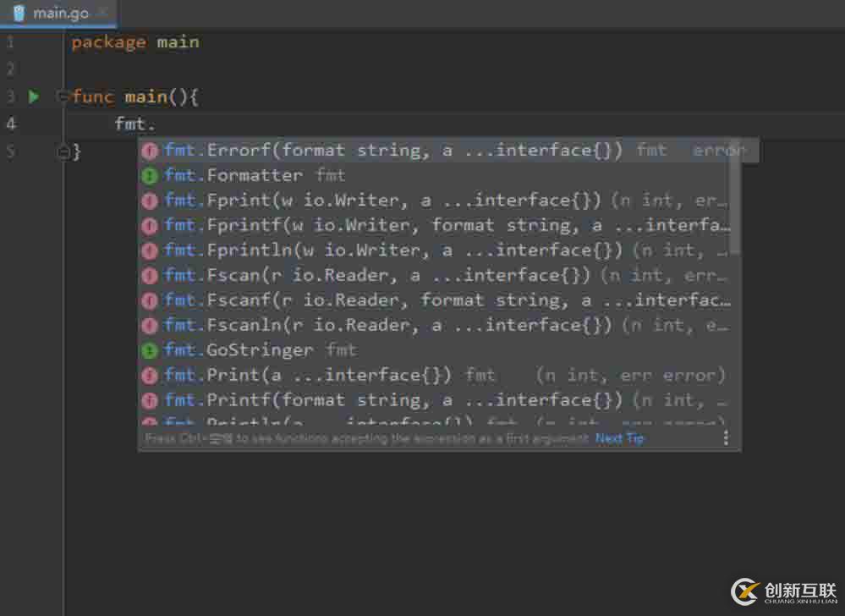Click line number 1 in gutter

click(x=10, y=42)
